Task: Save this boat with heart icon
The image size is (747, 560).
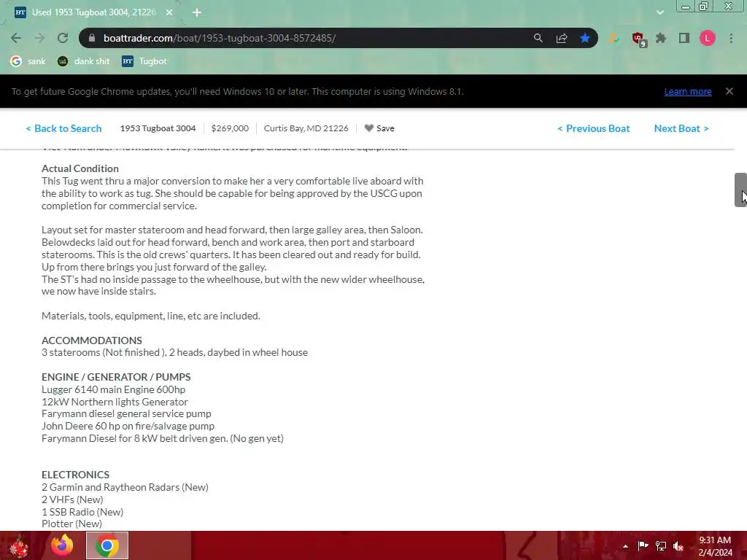Action: (x=379, y=128)
